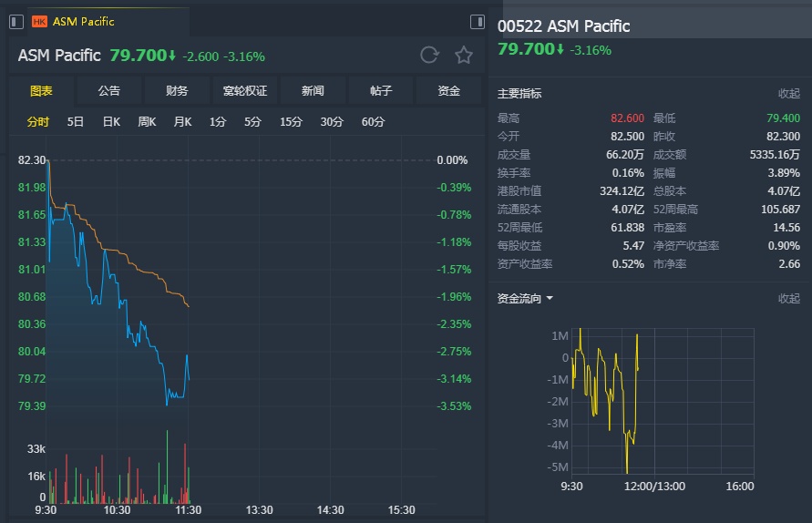812x523 pixels.
Task: Click the 15分 interval button
Action: (291, 121)
